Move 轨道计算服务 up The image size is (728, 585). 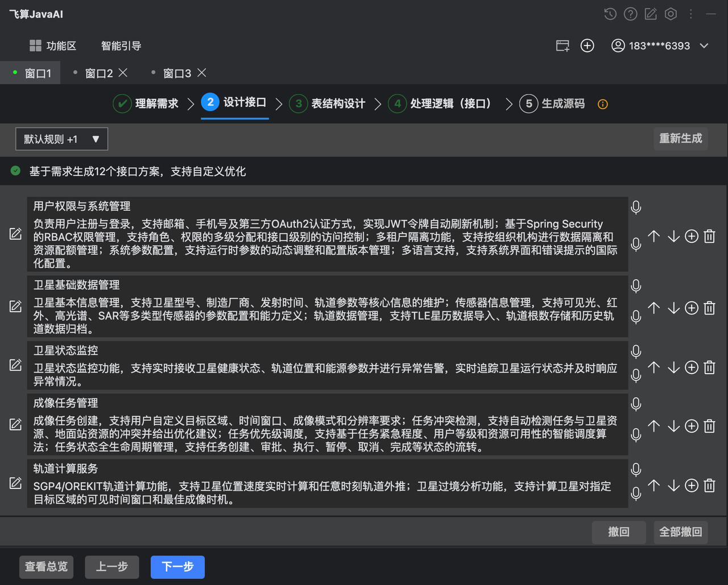[654, 486]
